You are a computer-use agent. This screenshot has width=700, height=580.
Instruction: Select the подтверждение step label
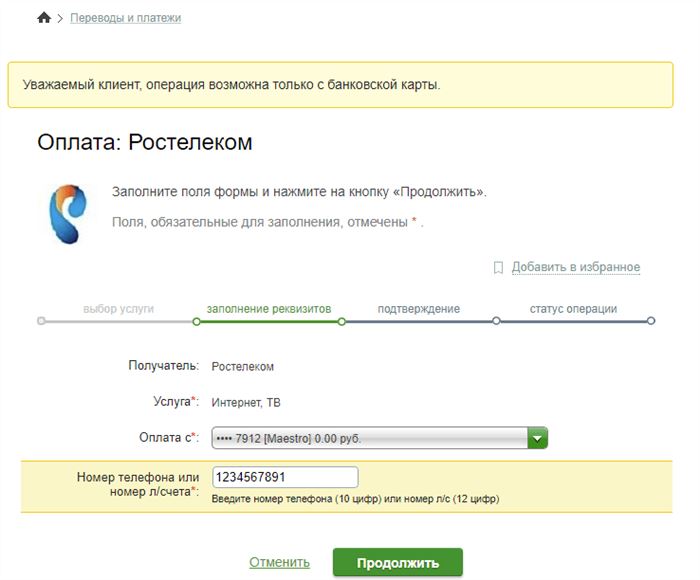[418, 309]
